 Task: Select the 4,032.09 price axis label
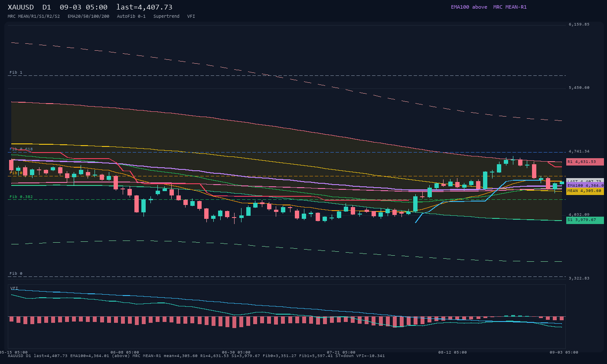[579, 215]
